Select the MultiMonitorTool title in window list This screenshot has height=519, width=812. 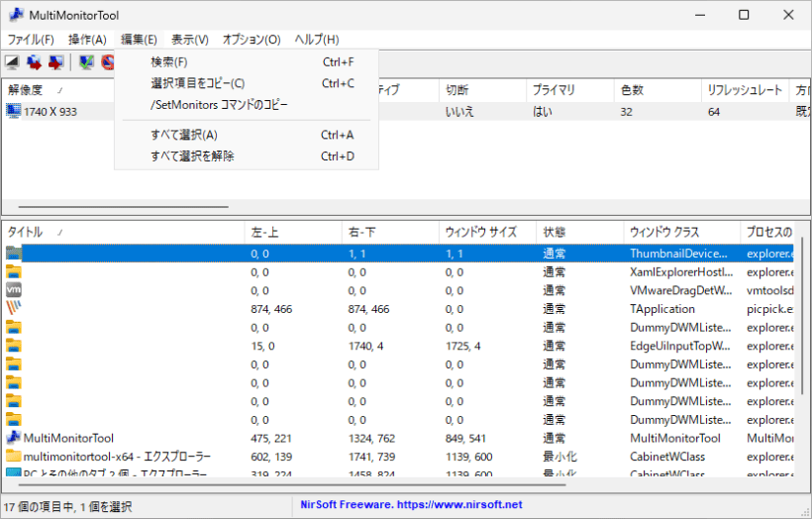click(68, 438)
